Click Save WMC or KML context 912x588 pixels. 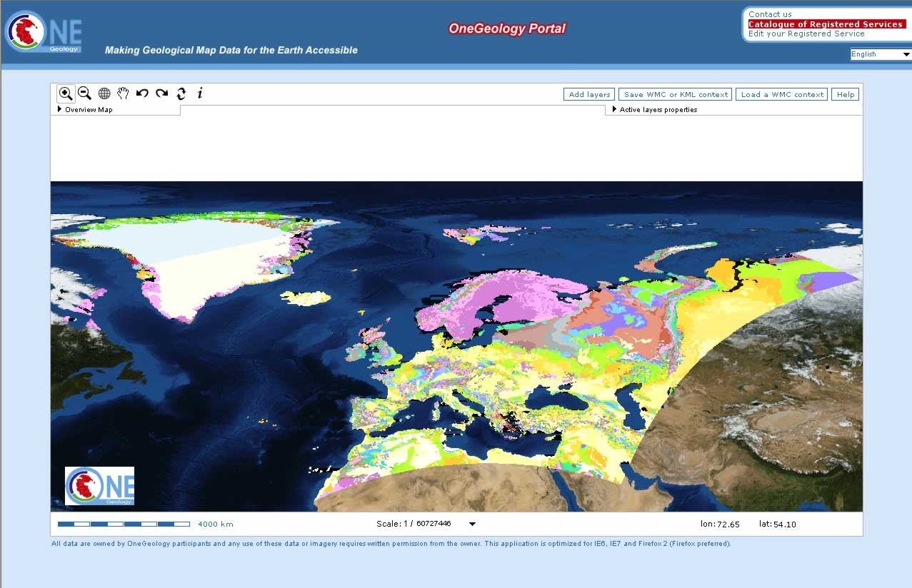click(676, 94)
